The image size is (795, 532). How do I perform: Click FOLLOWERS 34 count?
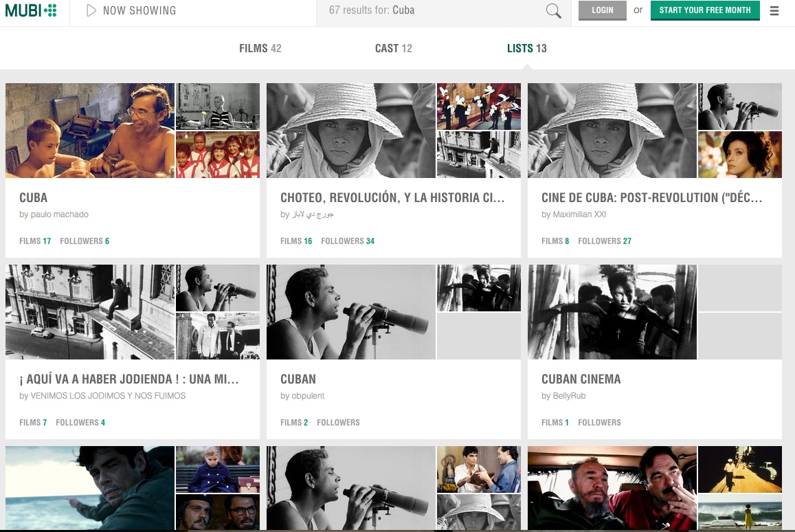pos(348,241)
